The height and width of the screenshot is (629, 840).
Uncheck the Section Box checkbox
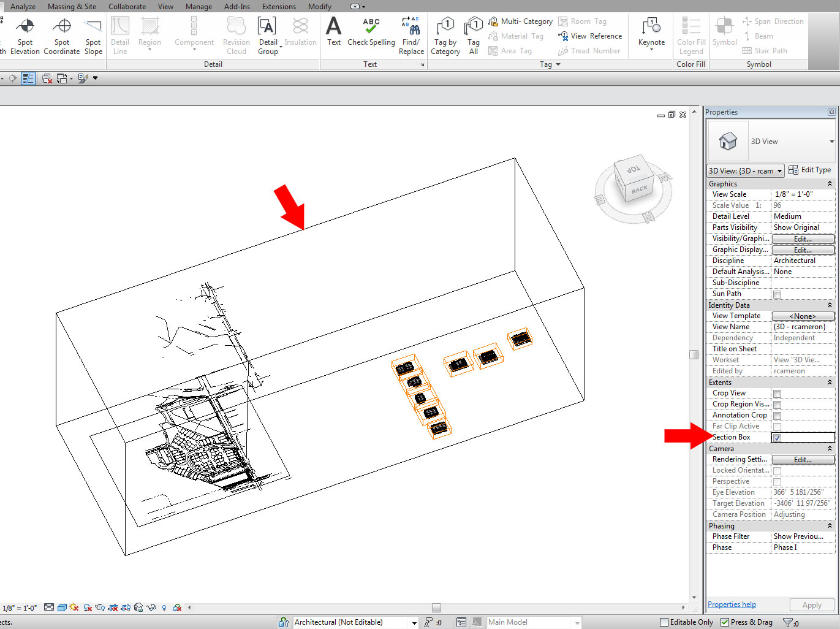tap(777, 438)
